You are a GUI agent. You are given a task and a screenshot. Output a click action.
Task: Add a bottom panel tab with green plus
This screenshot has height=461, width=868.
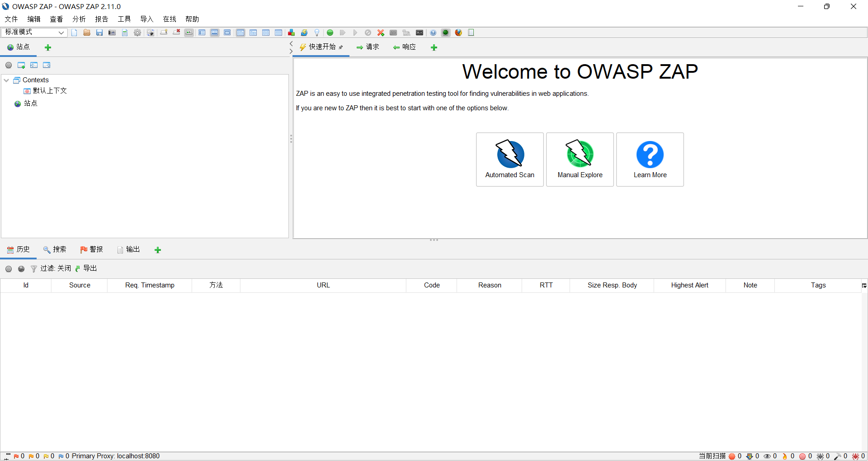click(158, 250)
